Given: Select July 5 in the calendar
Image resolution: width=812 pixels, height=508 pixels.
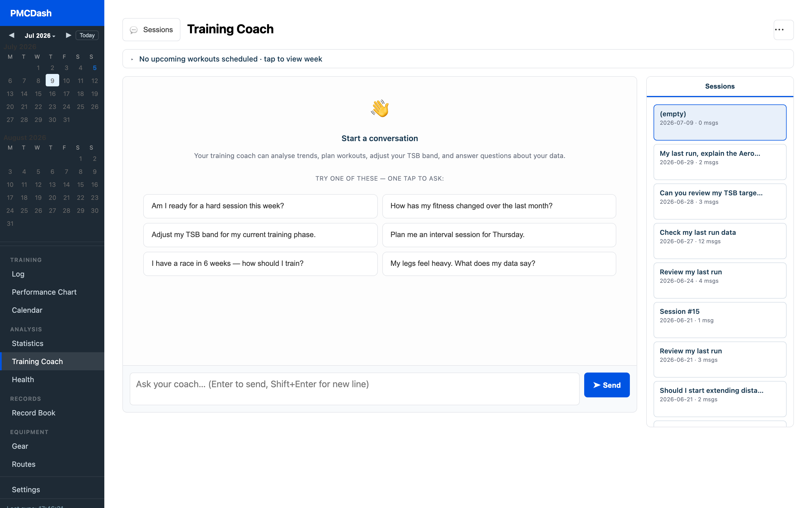Looking at the screenshot, I should click(x=95, y=68).
